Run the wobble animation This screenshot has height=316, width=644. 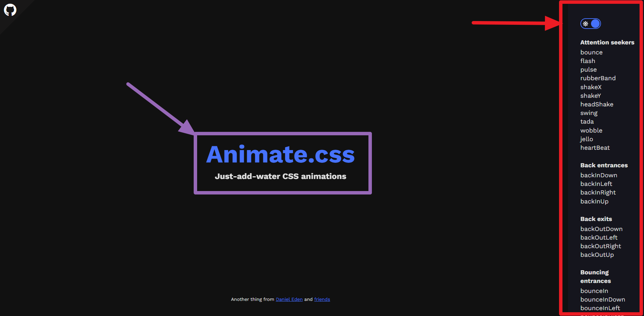click(591, 130)
